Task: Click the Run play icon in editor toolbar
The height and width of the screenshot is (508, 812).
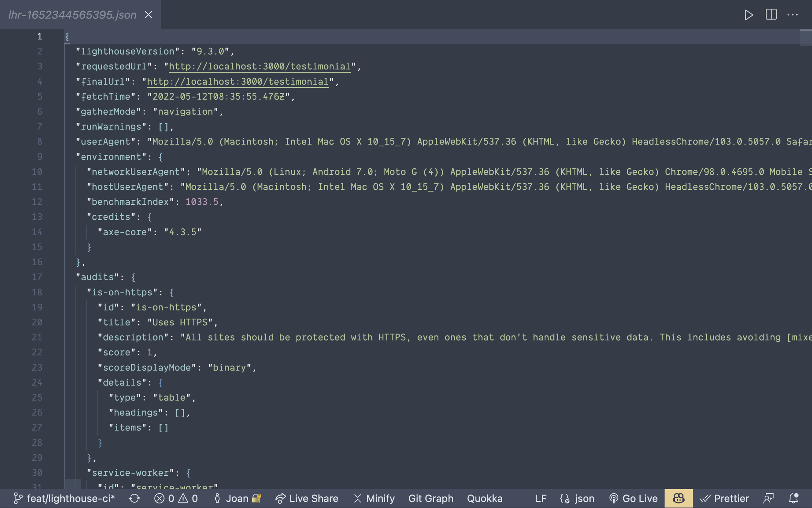Action: point(748,15)
